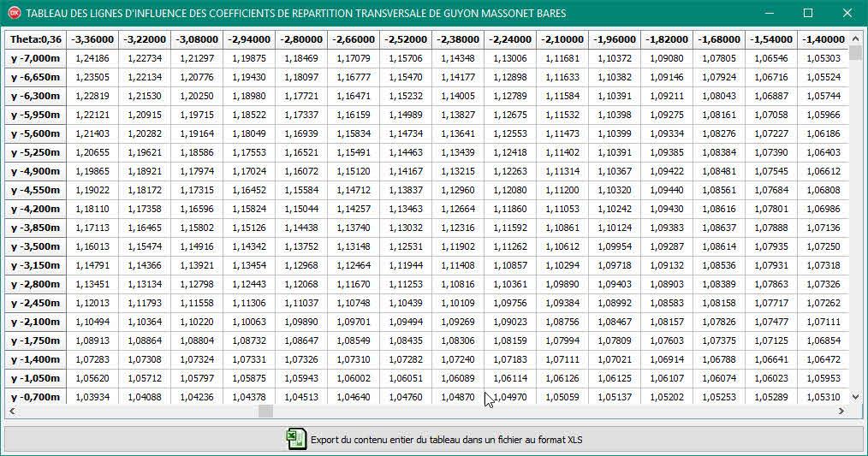Select row header y -7,000m
The image size is (868, 456).
36,58
